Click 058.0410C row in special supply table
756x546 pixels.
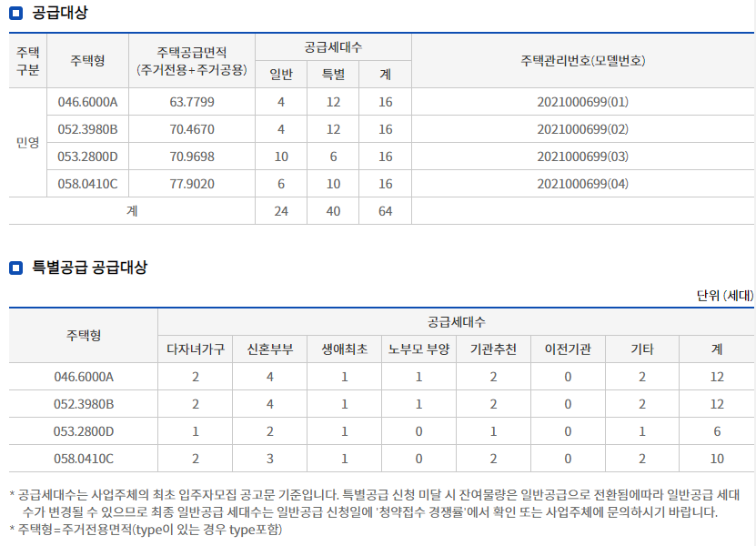[381, 459]
